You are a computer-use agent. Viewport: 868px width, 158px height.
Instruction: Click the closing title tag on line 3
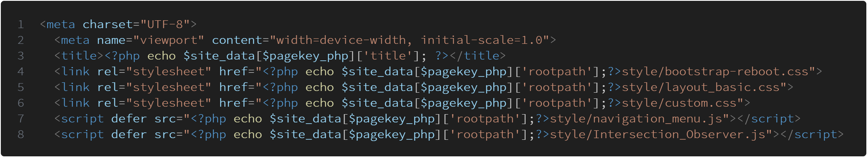[x=477, y=56]
